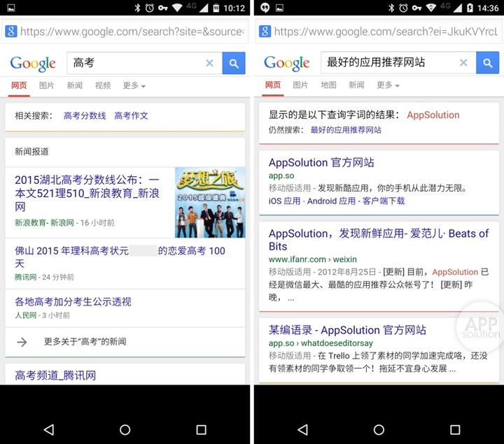
Task: Tap the Google logo on left screen
Action: tap(33, 64)
